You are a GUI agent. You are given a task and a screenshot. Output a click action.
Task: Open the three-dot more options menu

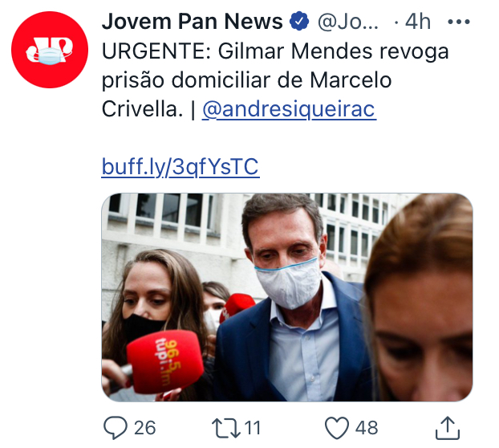pos(459,22)
